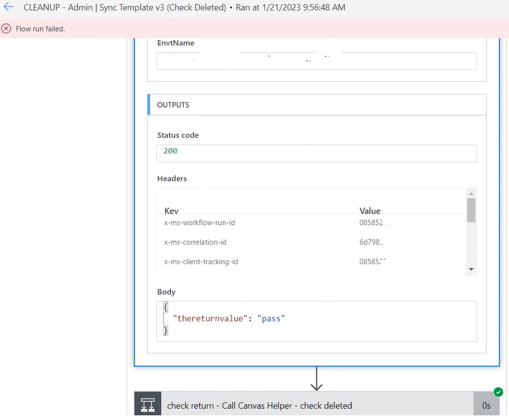The width and height of the screenshot is (509, 420).
Task: Click the 08585 client tracking value
Action: tap(372, 262)
